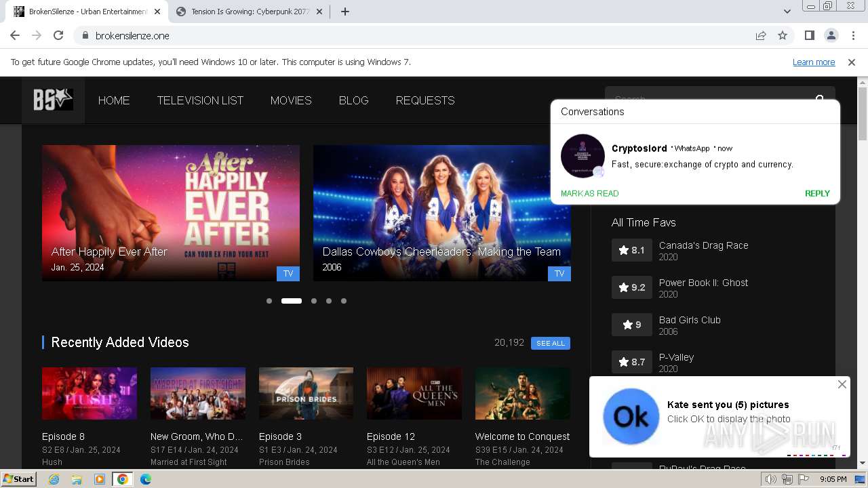The width and height of the screenshot is (868, 488).
Task: Share this page icon
Action: coord(761,36)
